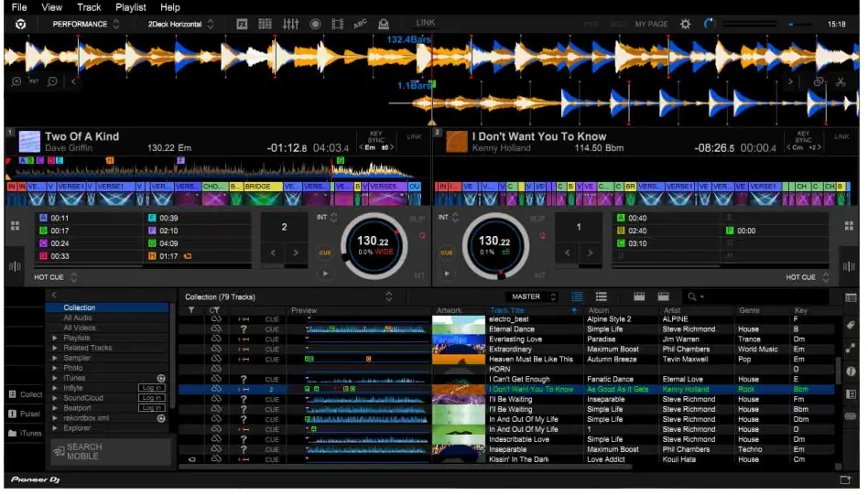The width and height of the screenshot is (868, 495).
Task: Open the Track menu
Action: [x=89, y=7]
